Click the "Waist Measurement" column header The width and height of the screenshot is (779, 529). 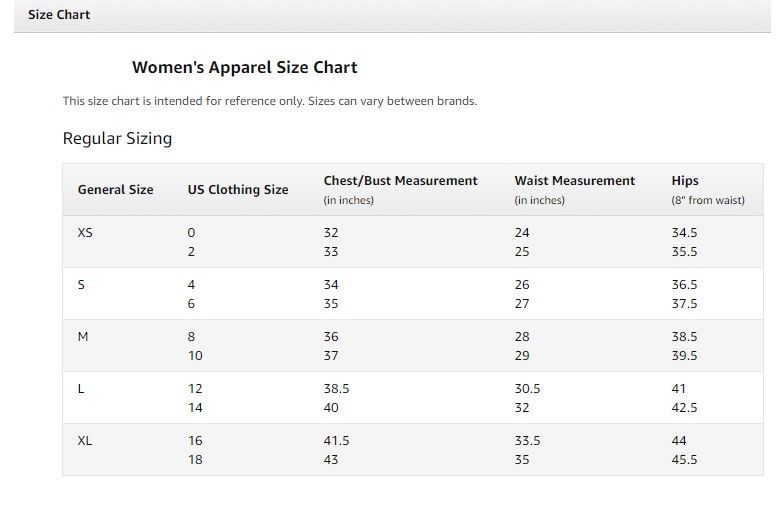574,181
